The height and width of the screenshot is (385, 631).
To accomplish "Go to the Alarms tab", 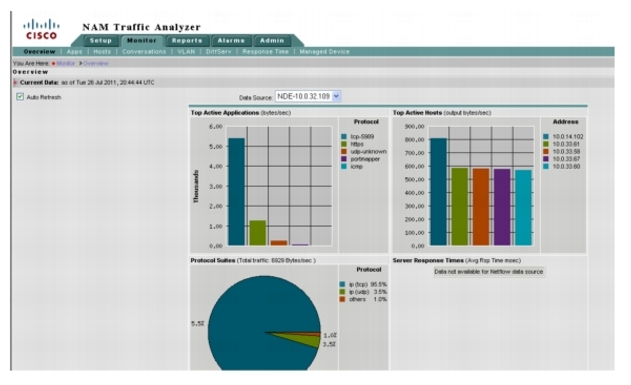I will [231, 41].
